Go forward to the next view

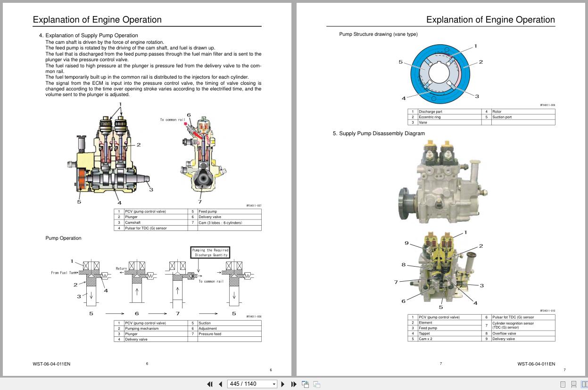(317, 384)
